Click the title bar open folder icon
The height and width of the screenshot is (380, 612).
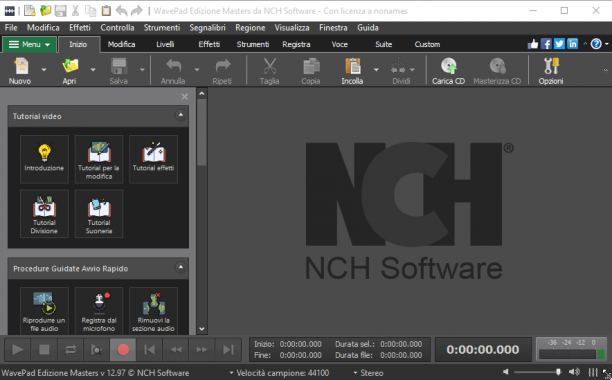tap(45, 11)
